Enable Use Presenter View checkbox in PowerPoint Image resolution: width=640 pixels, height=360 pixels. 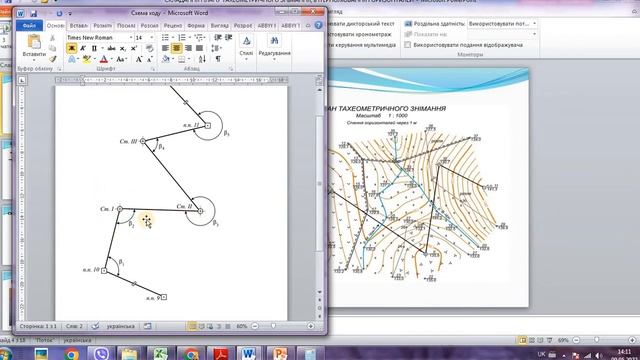(407, 45)
